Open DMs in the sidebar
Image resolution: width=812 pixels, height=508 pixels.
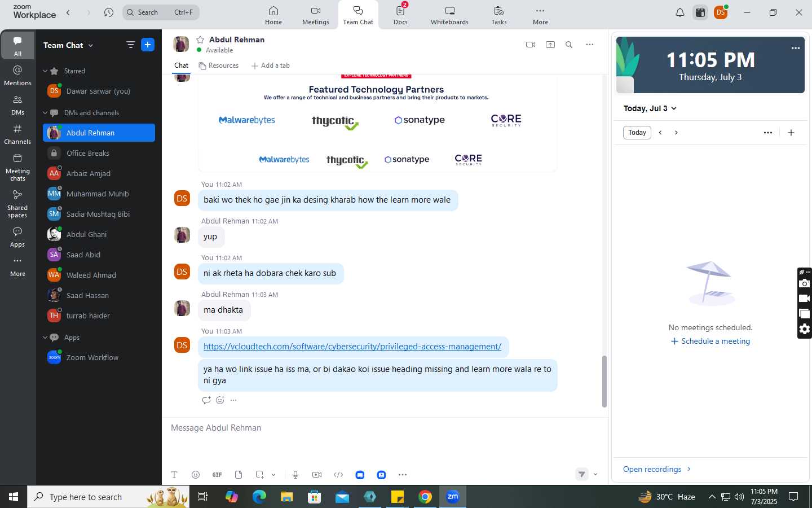(17, 105)
